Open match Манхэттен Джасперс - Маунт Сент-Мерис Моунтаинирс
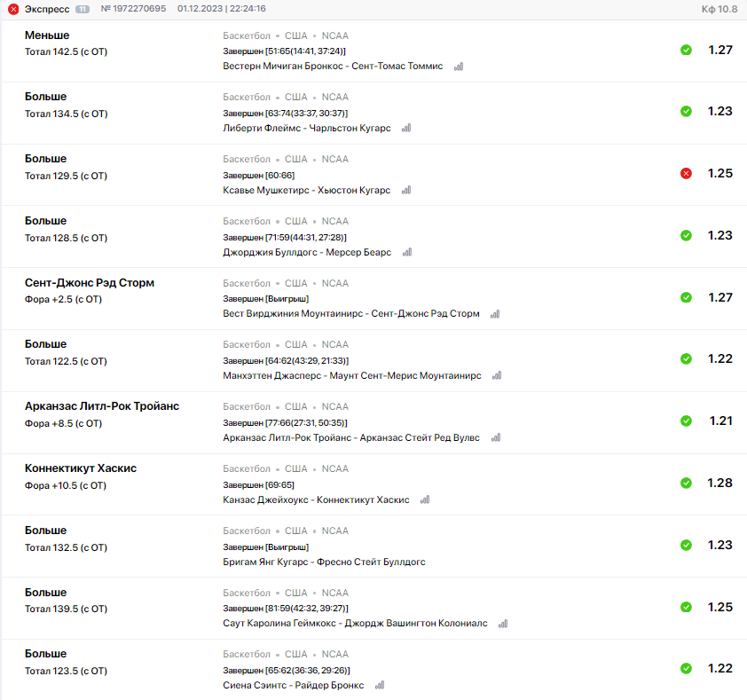 coord(352,375)
